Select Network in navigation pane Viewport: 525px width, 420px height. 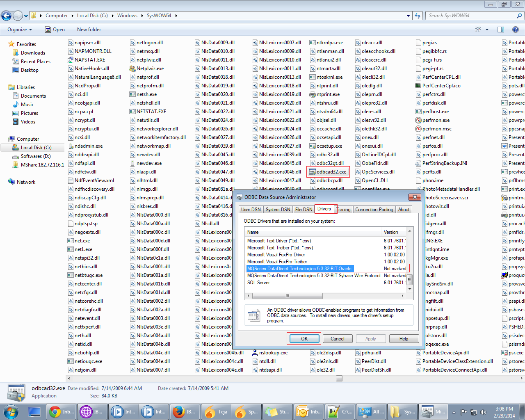pos(26,182)
